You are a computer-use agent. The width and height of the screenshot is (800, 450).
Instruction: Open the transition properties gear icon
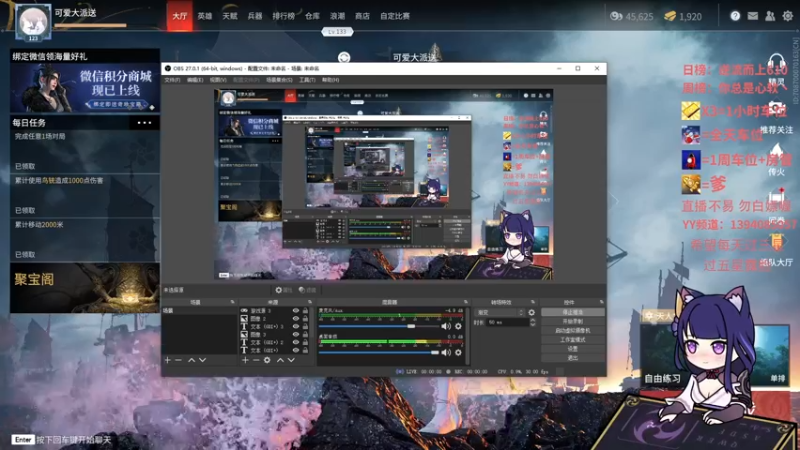tap(532, 312)
